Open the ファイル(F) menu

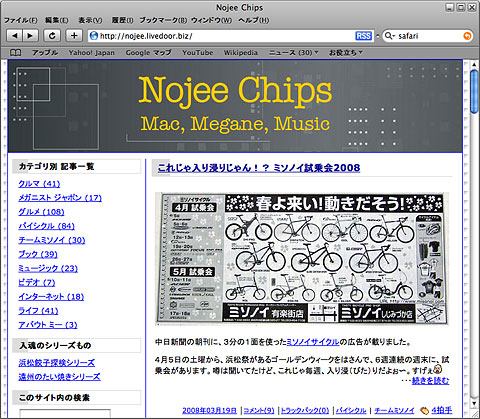(21, 20)
